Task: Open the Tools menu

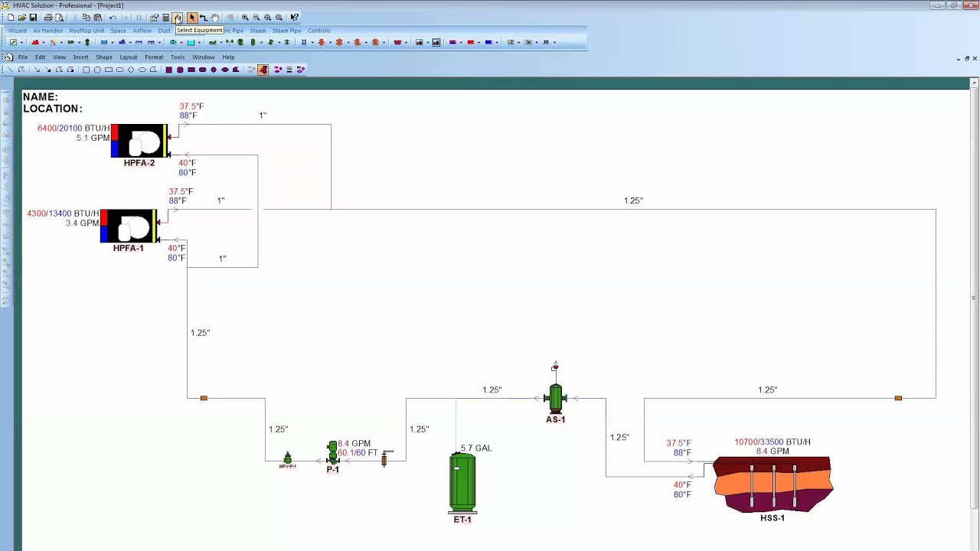Action: pyautogui.click(x=178, y=57)
